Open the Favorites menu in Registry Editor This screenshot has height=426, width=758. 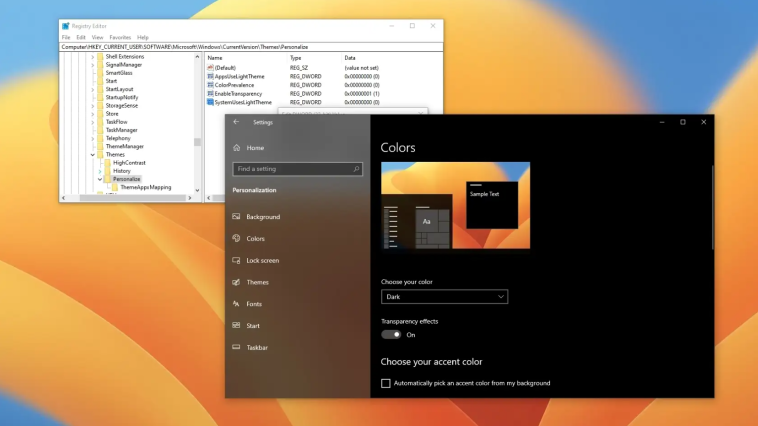click(120, 37)
